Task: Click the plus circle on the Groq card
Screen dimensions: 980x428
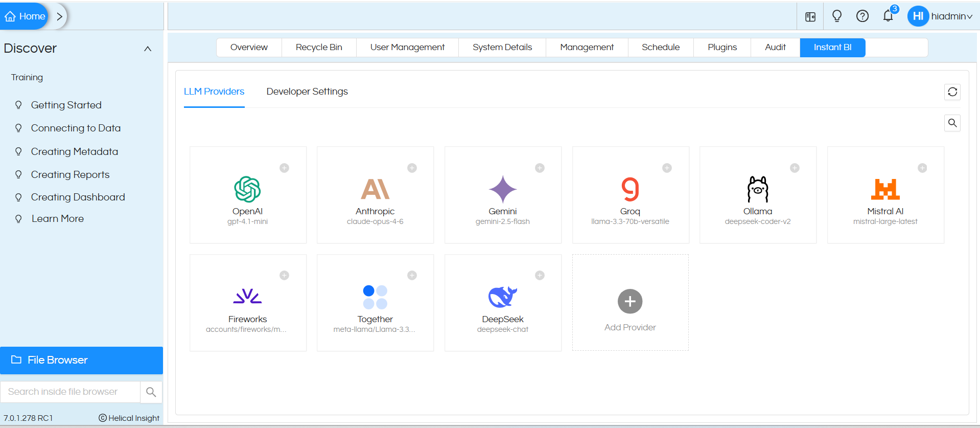Action: [667, 168]
